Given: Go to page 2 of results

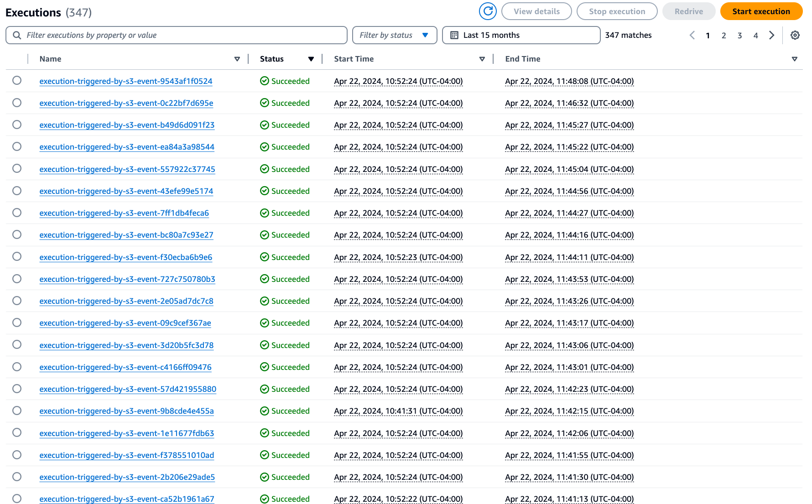Looking at the screenshot, I should tap(724, 35).
